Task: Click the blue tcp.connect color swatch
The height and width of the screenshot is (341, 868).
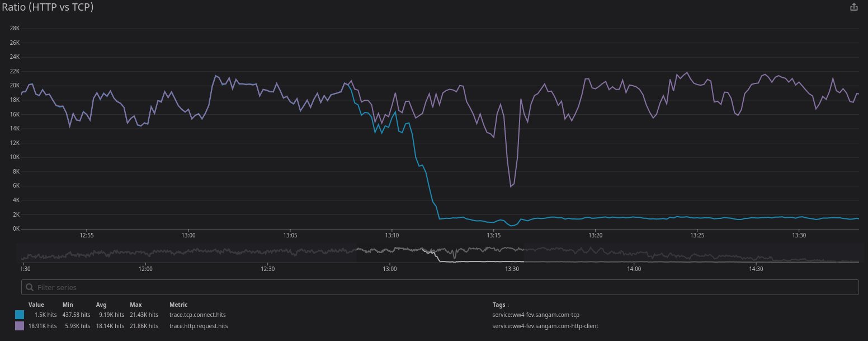Action: (x=20, y=315)
